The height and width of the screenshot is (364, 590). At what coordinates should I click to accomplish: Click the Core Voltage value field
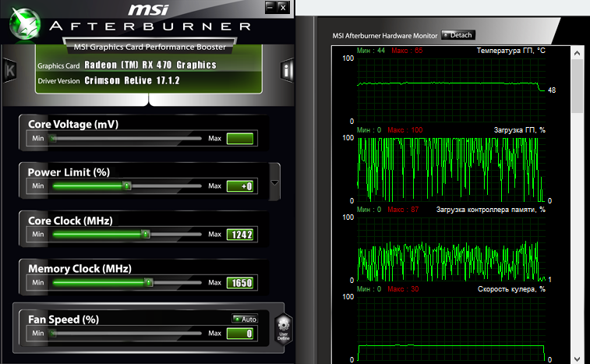point(240,139)
